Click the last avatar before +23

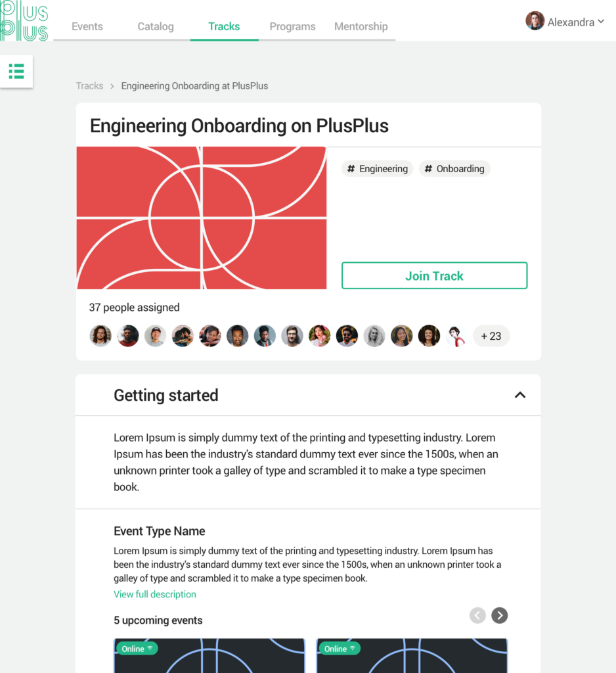456,336
